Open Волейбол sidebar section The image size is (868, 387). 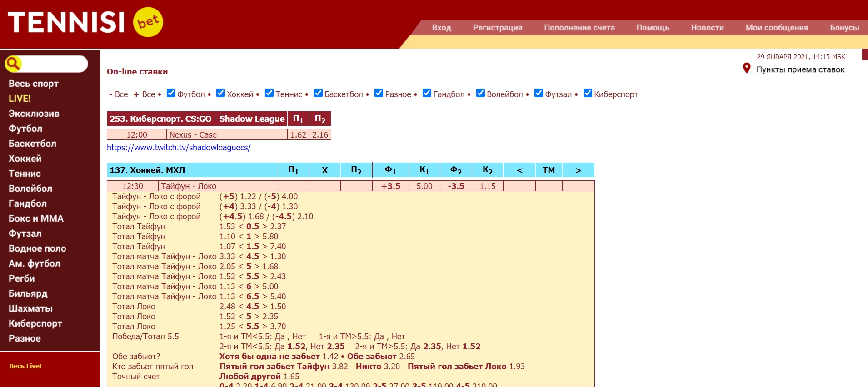tap(30, 189)
